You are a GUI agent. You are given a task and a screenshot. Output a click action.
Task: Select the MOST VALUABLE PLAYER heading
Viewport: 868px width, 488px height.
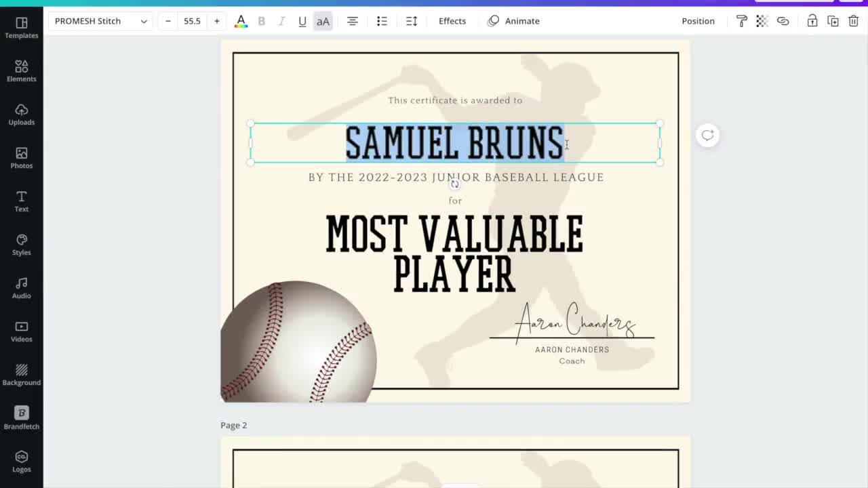pyautogui.click(x=454, y=254)
